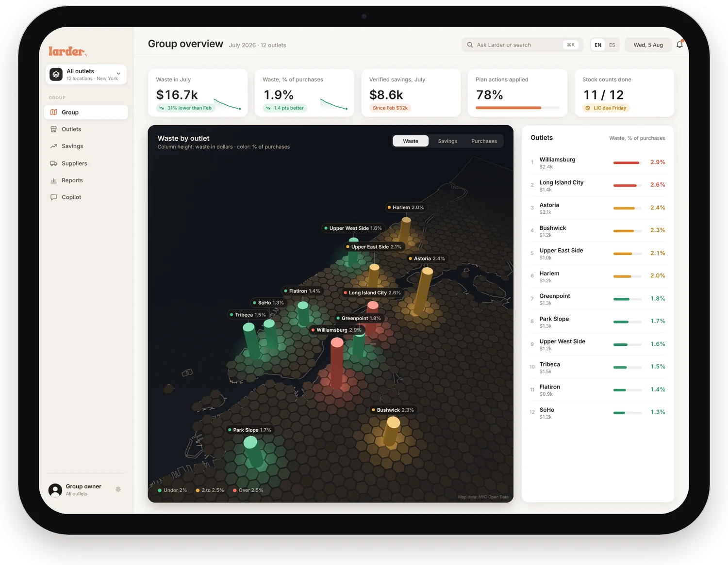Click the clock icon in LIC due Friday

(588, 108)
